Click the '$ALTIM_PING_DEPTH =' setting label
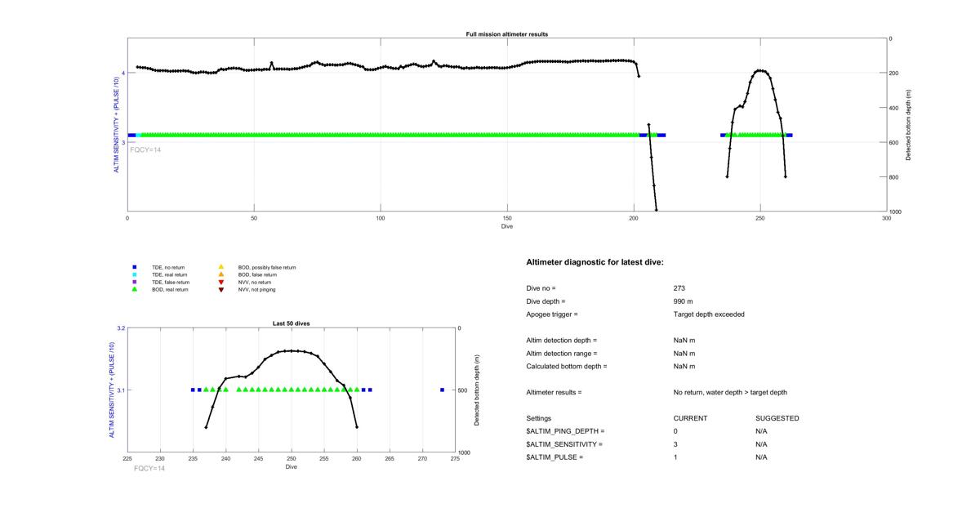980x508 pixels. point(566,431)
